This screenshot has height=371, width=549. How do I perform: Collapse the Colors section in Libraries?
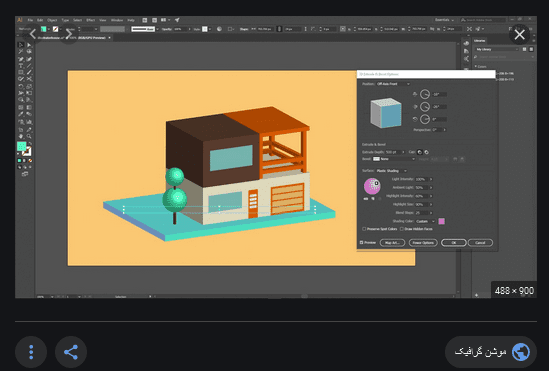[x=476, y=66]
